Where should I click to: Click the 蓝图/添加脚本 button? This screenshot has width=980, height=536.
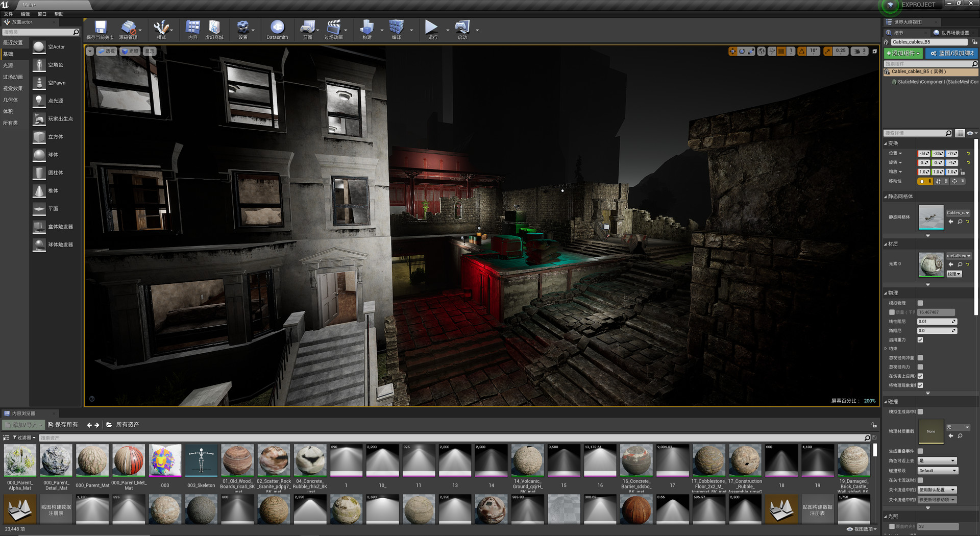[951, 53]
